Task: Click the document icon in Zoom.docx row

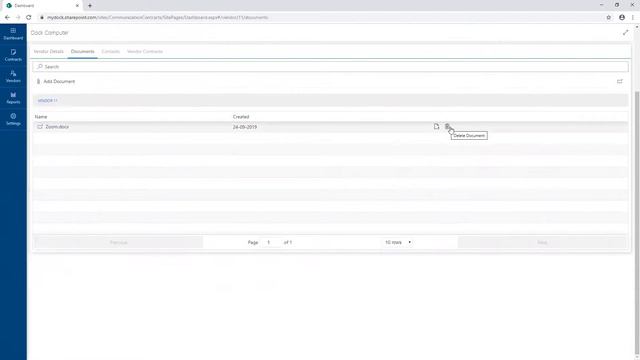Action: click(436, 127)
